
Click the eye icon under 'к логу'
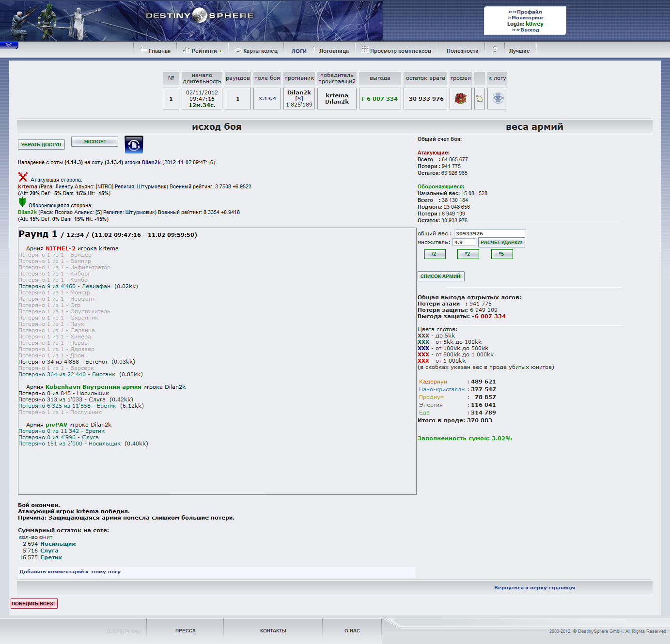tap(498, 98)
